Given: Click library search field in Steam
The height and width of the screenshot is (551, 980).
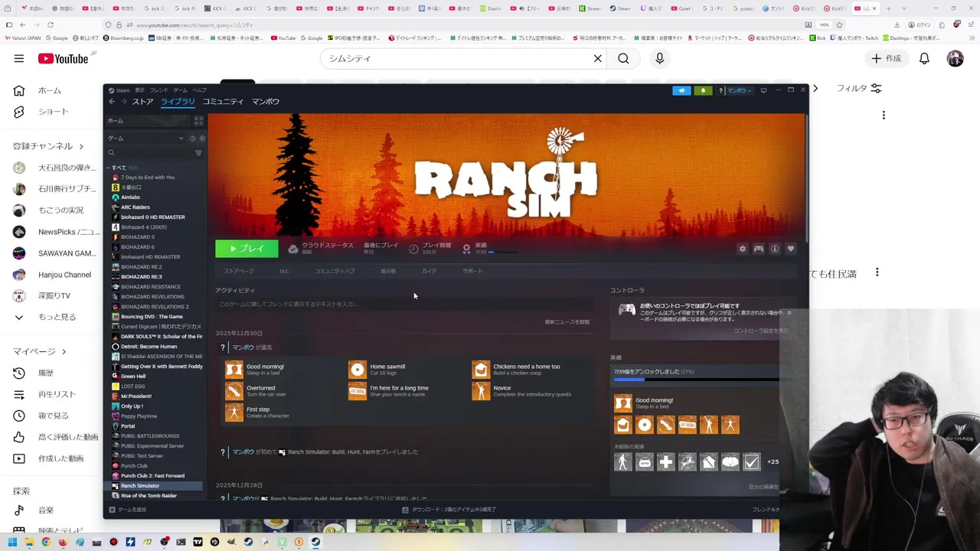Looking at the screenshot, I should coord(149,153).
